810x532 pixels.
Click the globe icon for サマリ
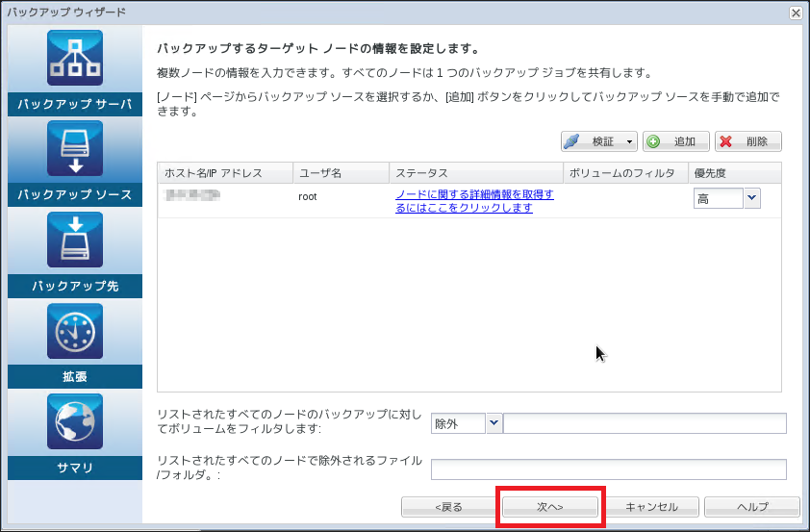pos(75,421)
